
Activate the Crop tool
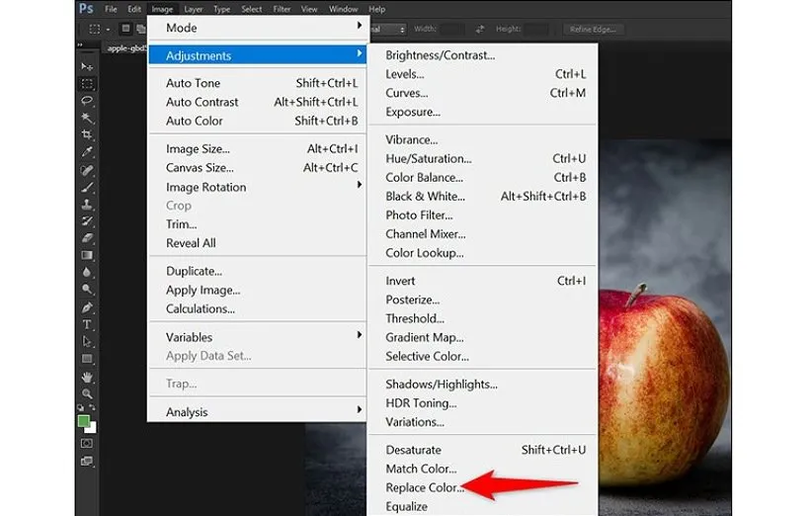(87, 134)
